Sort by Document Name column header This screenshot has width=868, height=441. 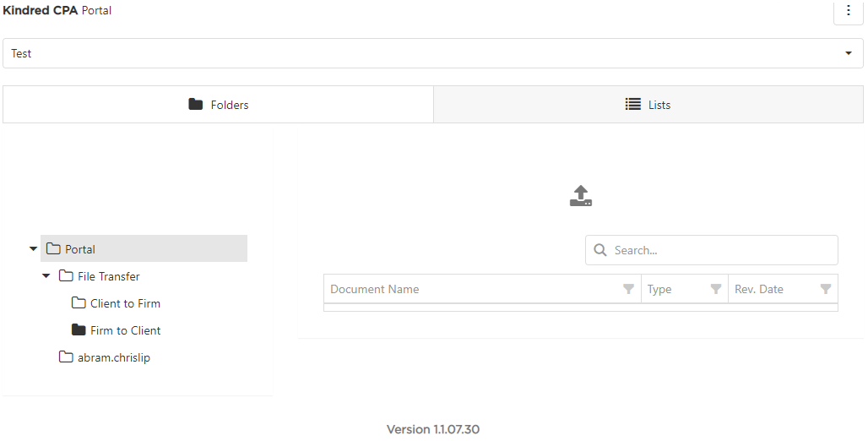point(375,289)
